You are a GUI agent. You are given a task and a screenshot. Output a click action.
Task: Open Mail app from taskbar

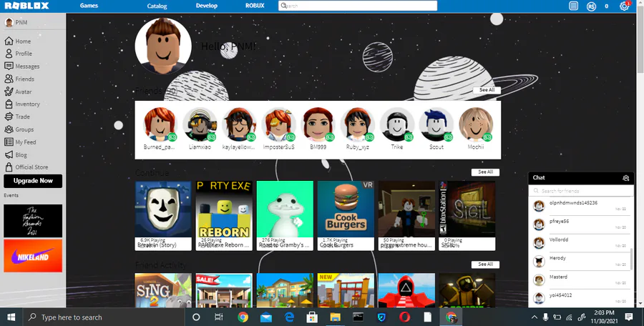coord(266,317)
